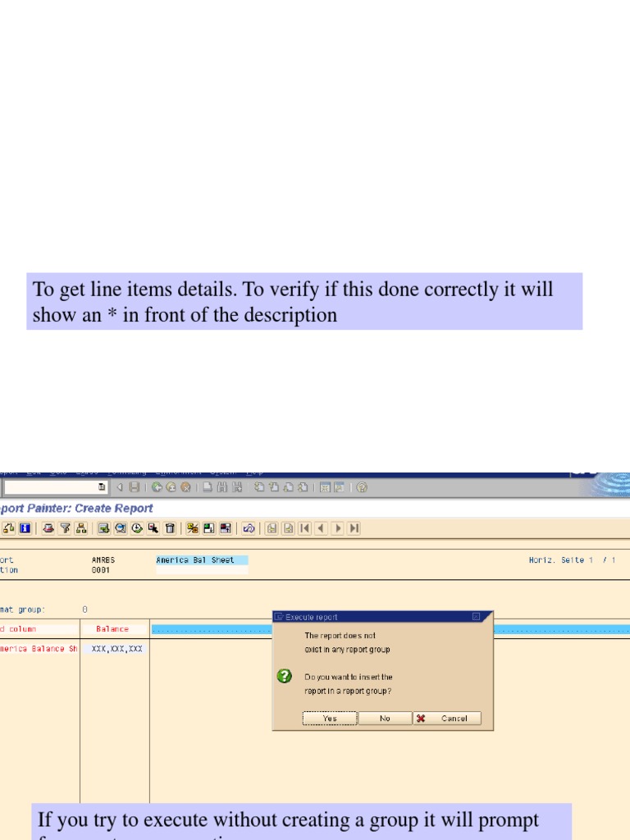Click the funnel filter icon
The width and height of the screenshot is (630, 840).
[x=65, y=528]
